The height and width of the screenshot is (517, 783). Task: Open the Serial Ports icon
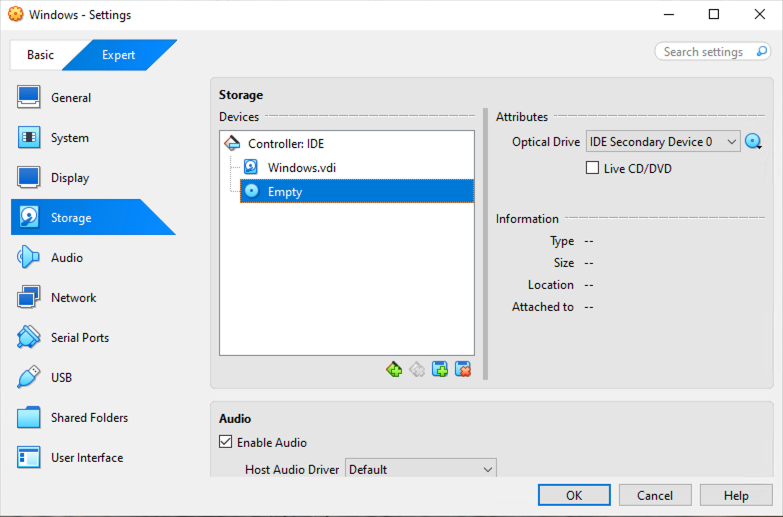(x=28, y=337)
